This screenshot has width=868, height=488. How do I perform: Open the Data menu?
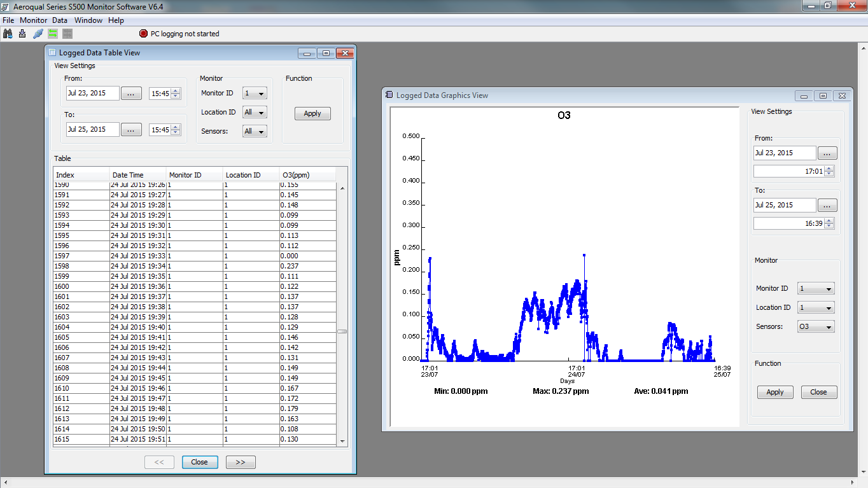coord(59,20)
